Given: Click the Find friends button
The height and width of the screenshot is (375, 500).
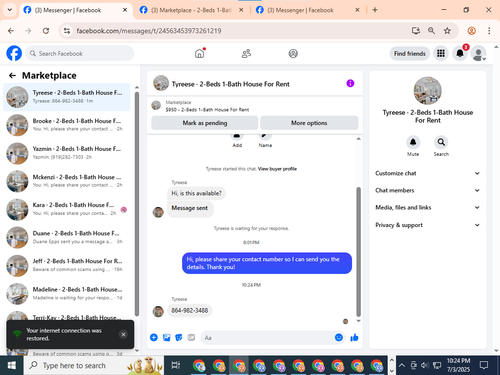Looking at the screenshot, I should click(x=410, y=53).
